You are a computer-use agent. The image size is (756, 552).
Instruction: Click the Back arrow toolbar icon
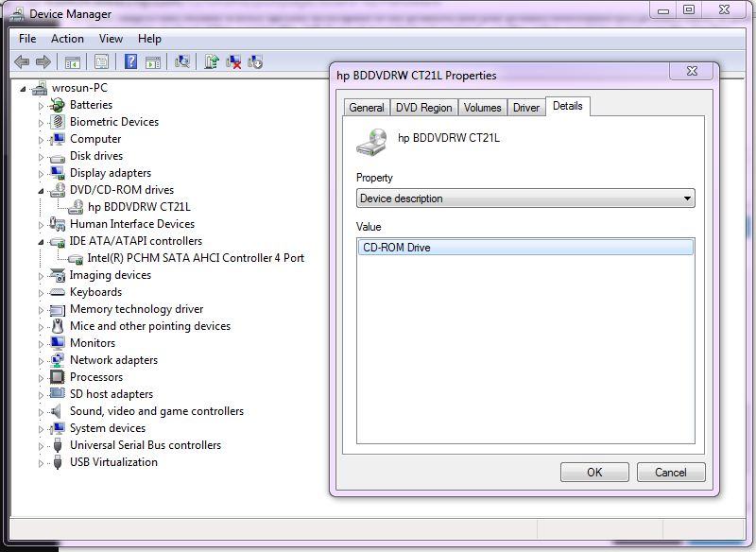(x=22, y=61)
